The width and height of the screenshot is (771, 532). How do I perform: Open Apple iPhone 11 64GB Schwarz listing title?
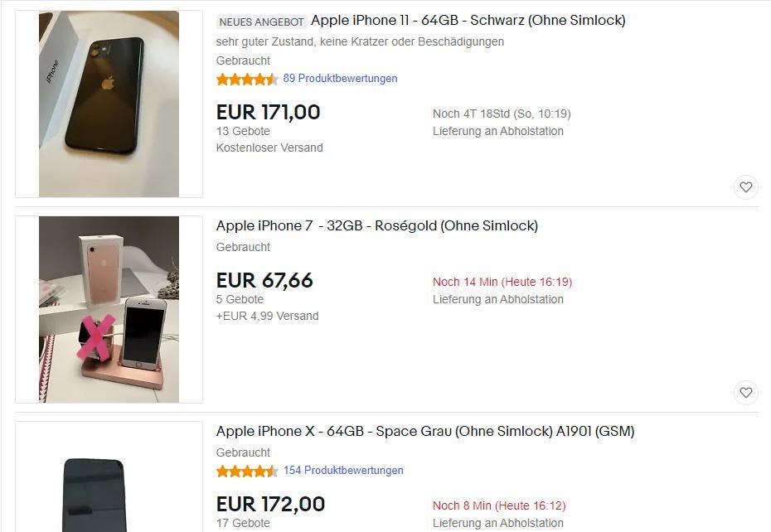(468, 21)
